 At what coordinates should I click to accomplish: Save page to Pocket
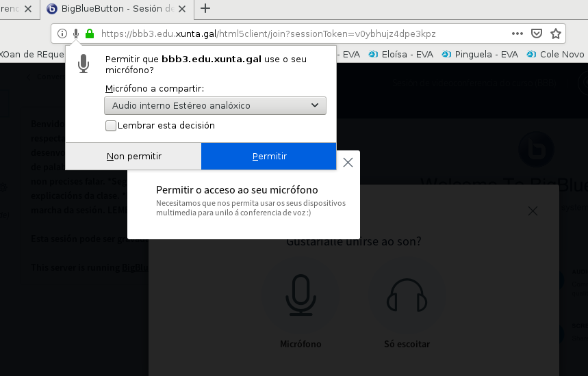[537, 33]
